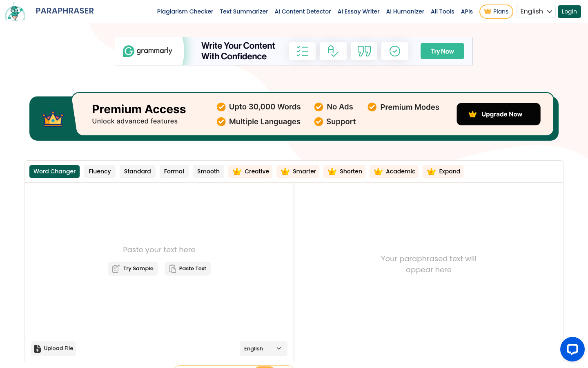Click the check icon beside Multiple Languages
This screenshot has height=368, width=588.
point(221,122)
